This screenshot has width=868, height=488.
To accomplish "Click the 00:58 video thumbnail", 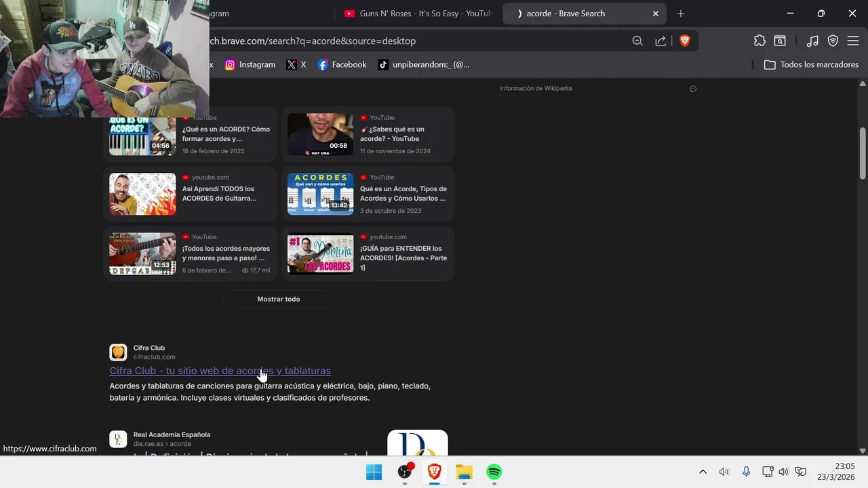I will click(x=320, y=134).
